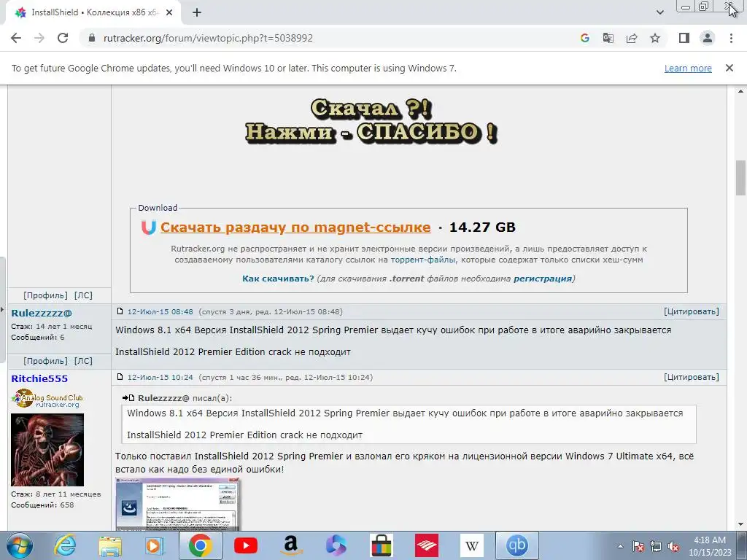Select the InstallShield Коллекция tab
This screenshot has width=747, height=560.
click(94, 13)
